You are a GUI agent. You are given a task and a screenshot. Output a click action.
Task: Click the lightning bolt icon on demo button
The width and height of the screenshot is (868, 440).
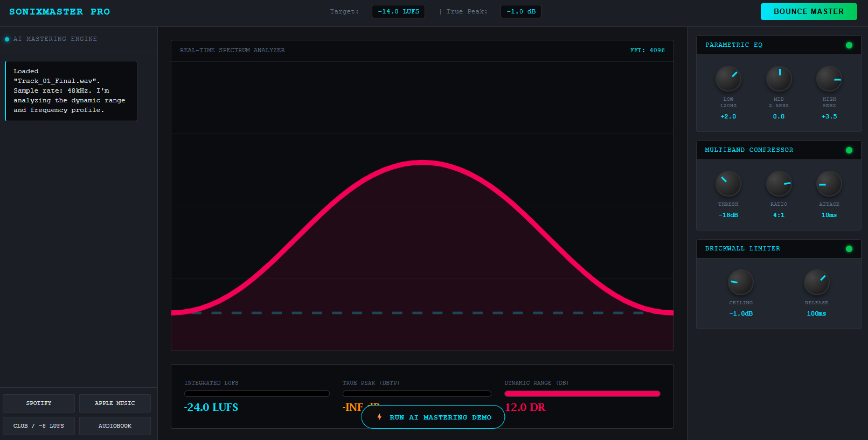coord(379,417)
